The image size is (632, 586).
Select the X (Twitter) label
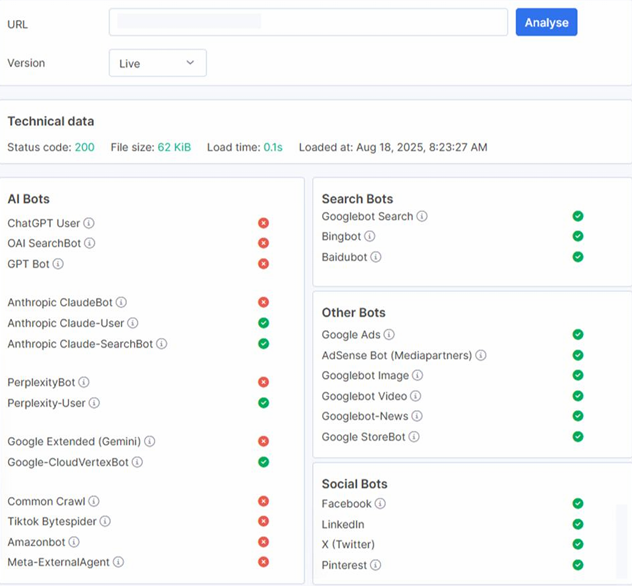click(x=348, y=544)
